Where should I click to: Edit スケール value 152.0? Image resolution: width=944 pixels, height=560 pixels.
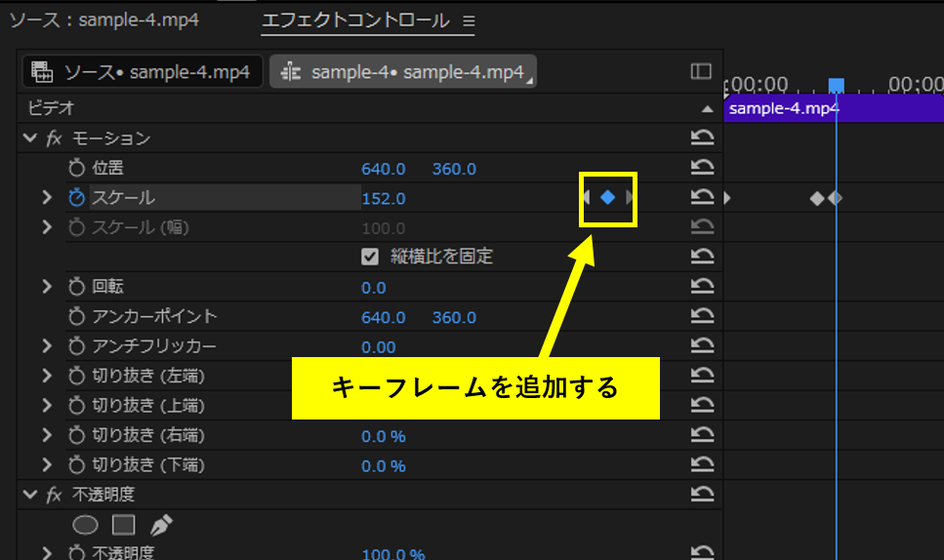pos(384,198)
